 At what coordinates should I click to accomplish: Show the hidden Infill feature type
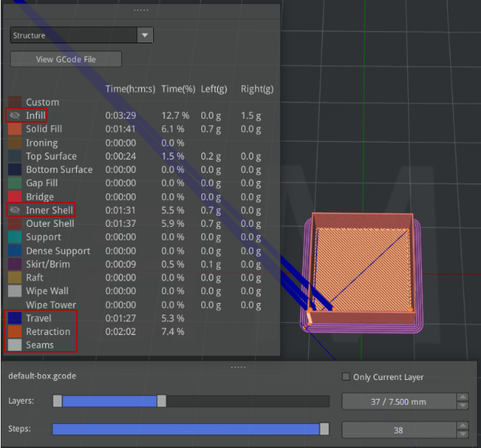(15, 115)
